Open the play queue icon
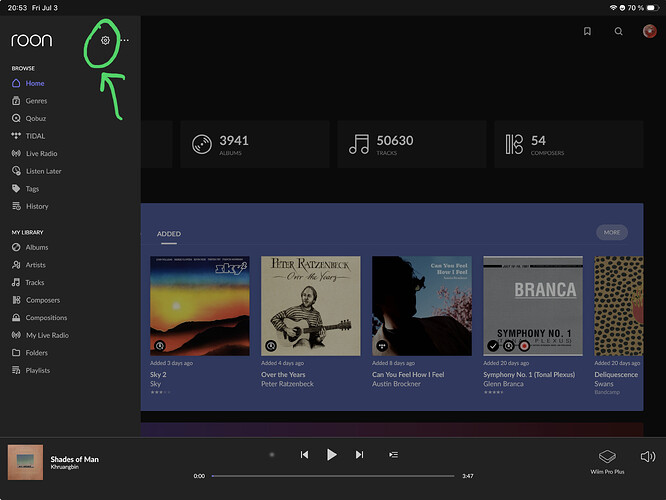Viewport: 666px width, 500px height. tap(393, 455)
